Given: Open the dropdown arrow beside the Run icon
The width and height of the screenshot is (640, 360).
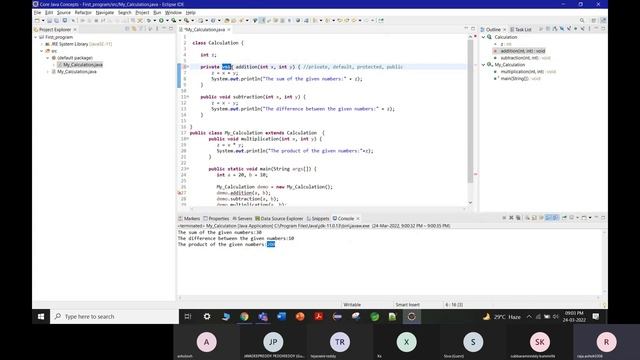Looking at the screenshot, I should pyautogui.click(x=167, y=20).
